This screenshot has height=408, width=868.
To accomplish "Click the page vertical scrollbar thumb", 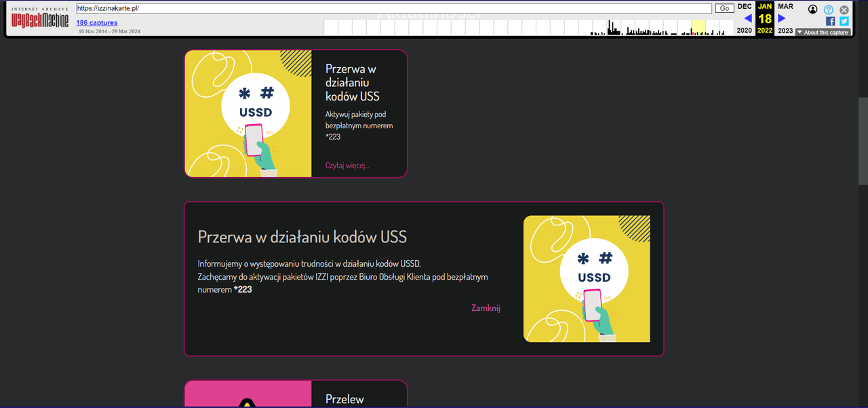I will (863, 141).
